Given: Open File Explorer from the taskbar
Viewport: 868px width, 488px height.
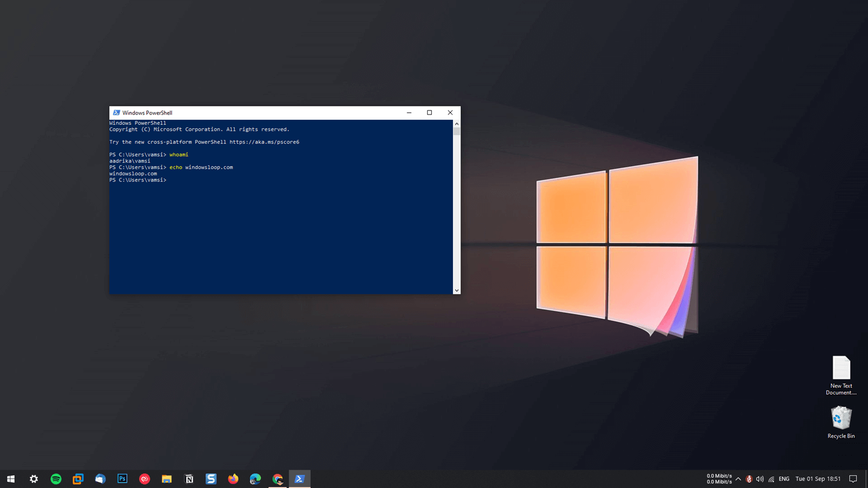Looking at the screenshot, I should click(x=167, y=479).
